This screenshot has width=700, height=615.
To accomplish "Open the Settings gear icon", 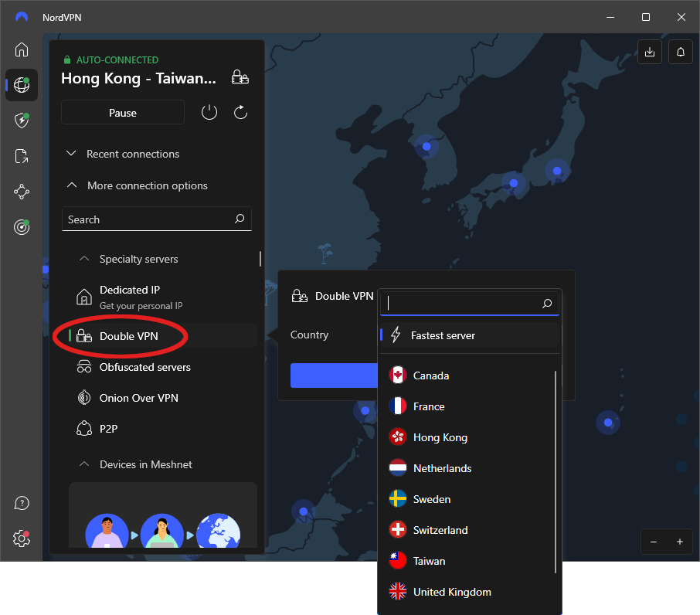I will 22,539.
